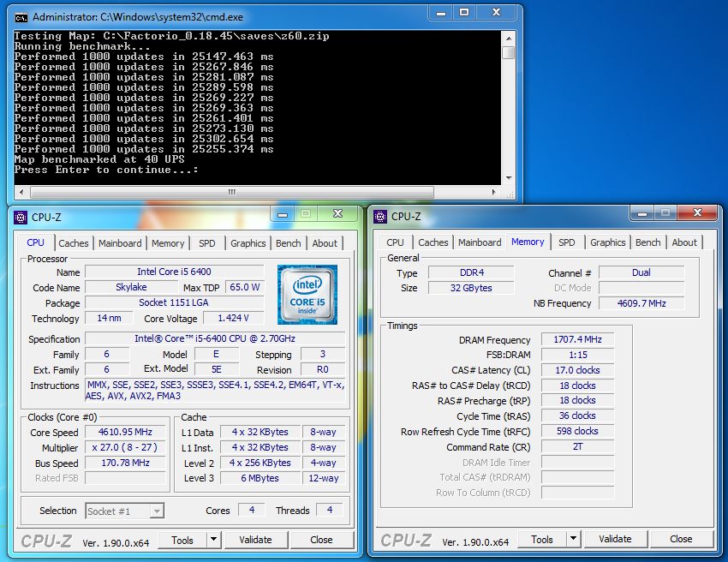The height and width of the screenshot is (562, 728).
Task: Click Close button in right CPU-Z window
Action: click(681, 539)
